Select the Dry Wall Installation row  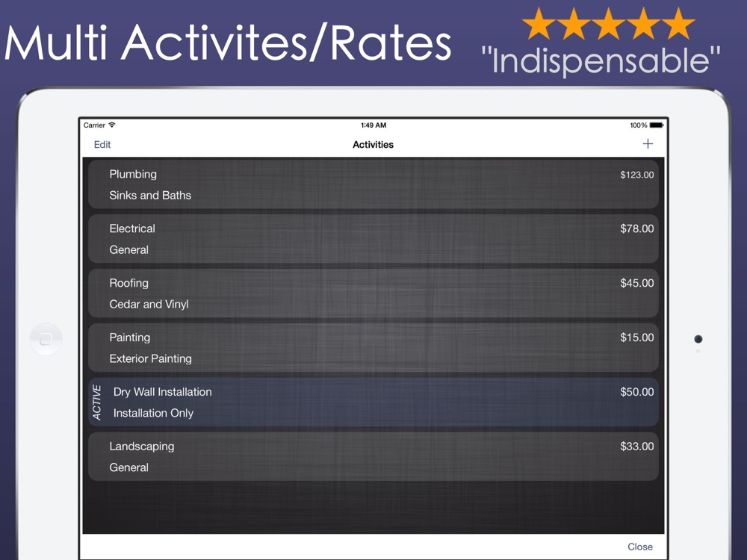click(x=373, y=402)
